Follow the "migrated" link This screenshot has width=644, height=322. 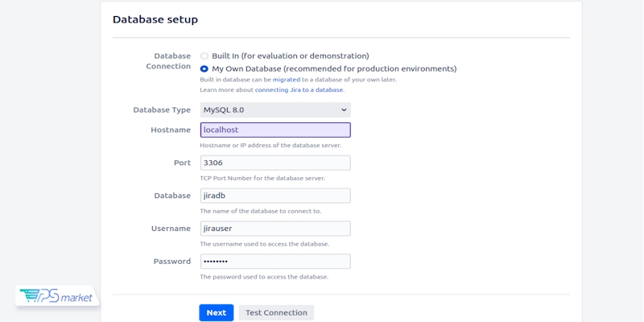pyautogui.click(x=286, y=80)
